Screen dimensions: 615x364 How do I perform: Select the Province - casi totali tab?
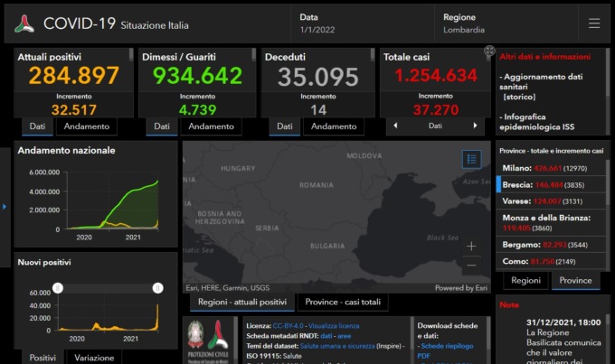coord(344,302)
